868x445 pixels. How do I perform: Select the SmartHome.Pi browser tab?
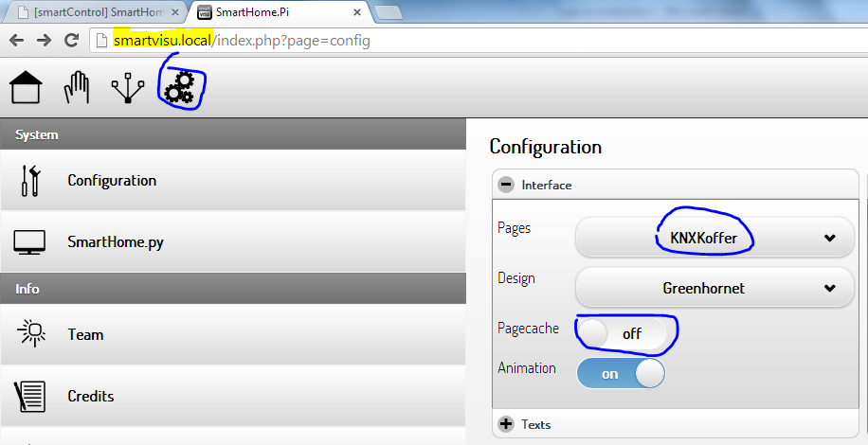(x=280, y=12)
